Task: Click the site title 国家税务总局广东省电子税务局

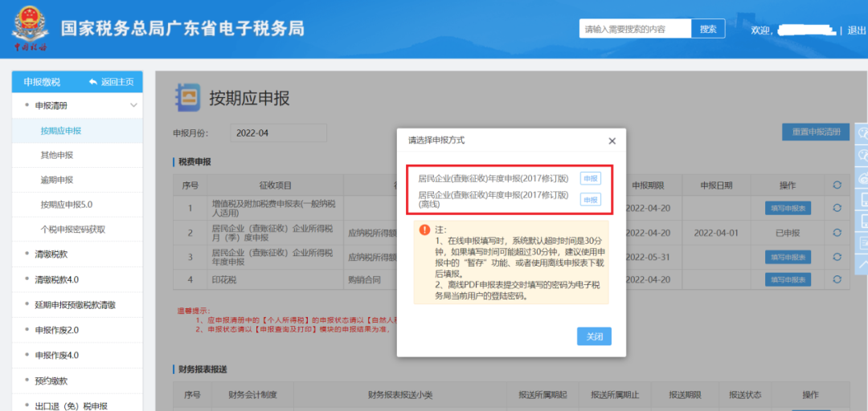Action: click(182, 29)
